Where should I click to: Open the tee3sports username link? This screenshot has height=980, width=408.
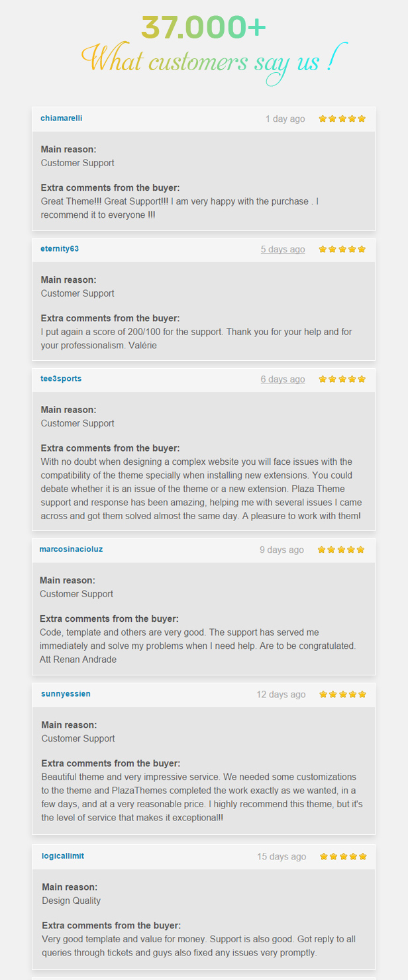[61, 379]
